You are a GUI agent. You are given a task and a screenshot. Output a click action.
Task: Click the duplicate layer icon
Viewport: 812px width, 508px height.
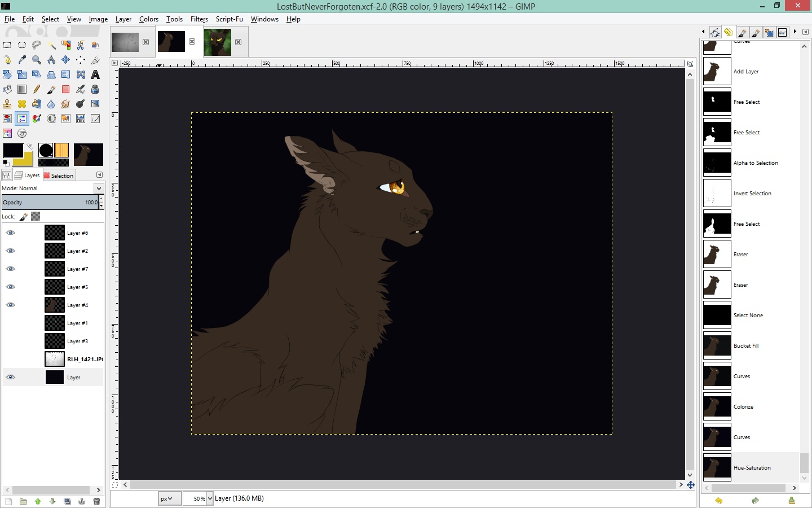tap(67, 501)
